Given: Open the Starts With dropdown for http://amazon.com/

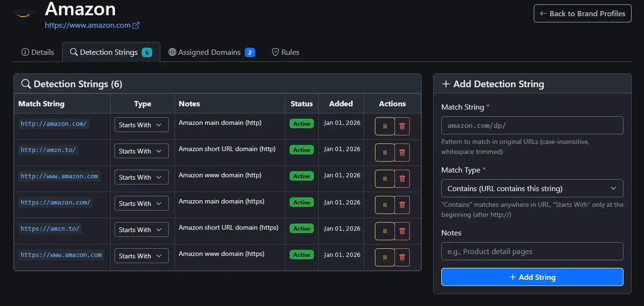Looking at the screenshot, I should 141,124.
